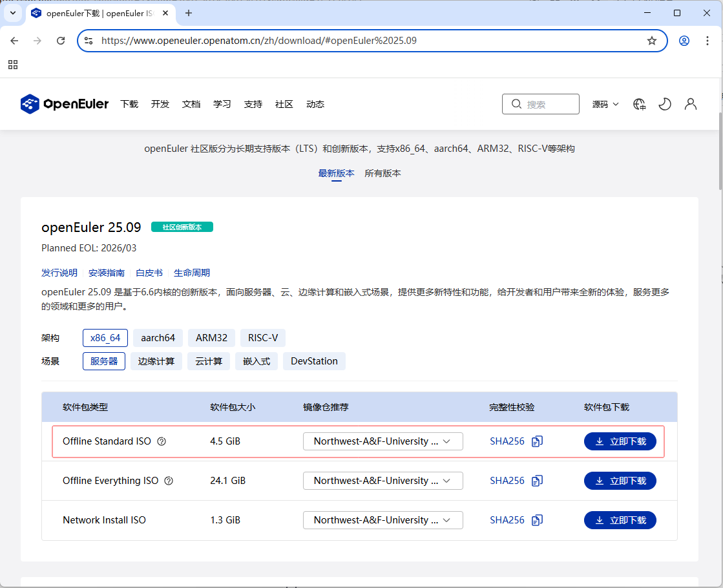
Task: Select the 边缘计算 scenario option
Action: [156, 361]
